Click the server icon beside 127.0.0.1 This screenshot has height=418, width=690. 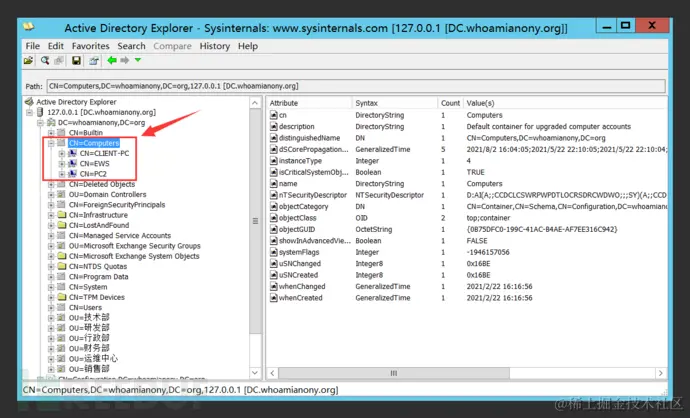click(40, 112)
